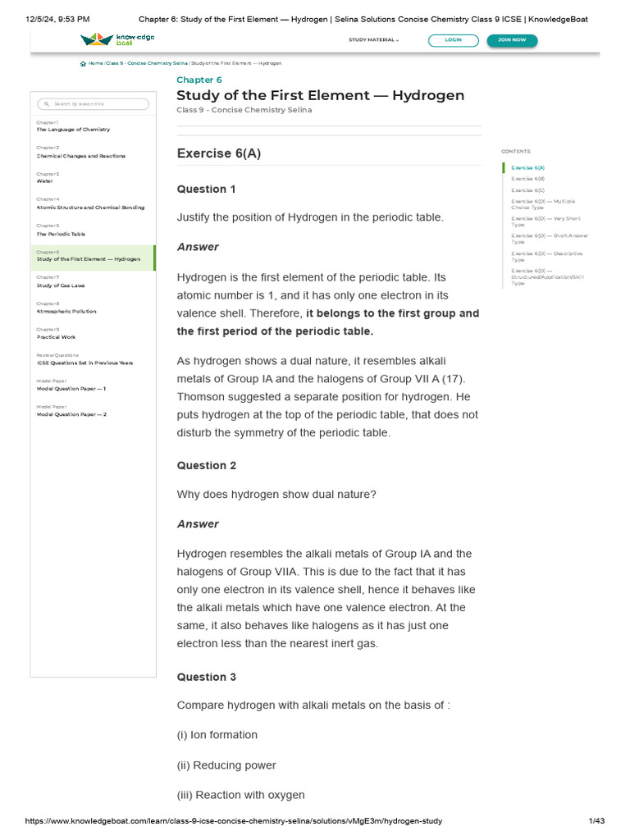630x840 pixels.
Task: Open the Study Material dropdown
Action: tap(373, 39)
